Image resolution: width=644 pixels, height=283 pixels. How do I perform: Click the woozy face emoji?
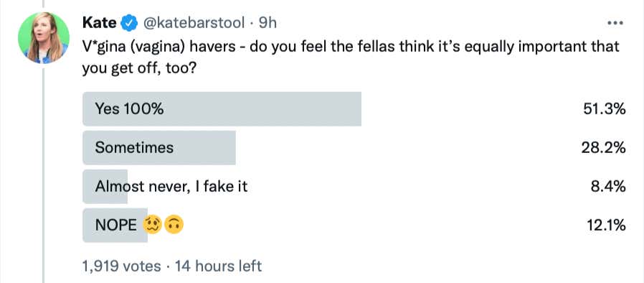pyautogui.click(x=152, y=225)
